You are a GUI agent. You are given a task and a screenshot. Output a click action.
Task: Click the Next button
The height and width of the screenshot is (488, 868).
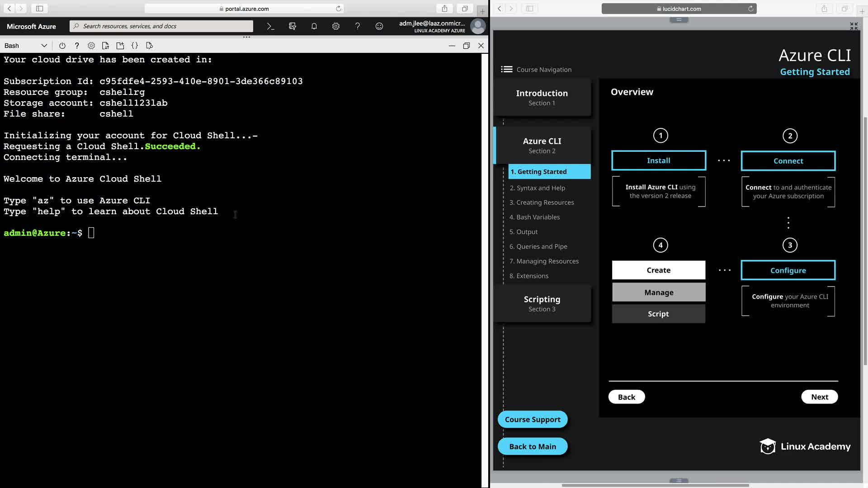pos(819,397)
